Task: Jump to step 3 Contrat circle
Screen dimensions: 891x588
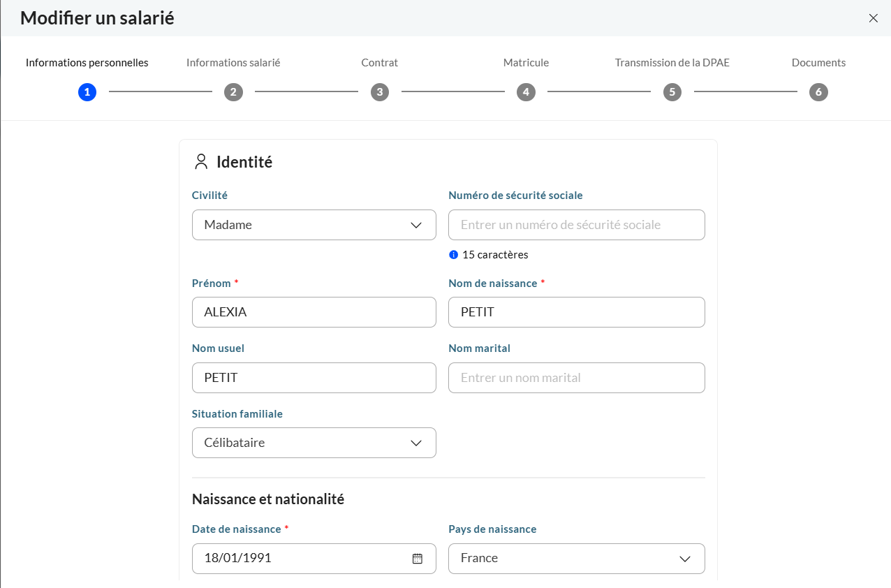Action: [379, 91]
